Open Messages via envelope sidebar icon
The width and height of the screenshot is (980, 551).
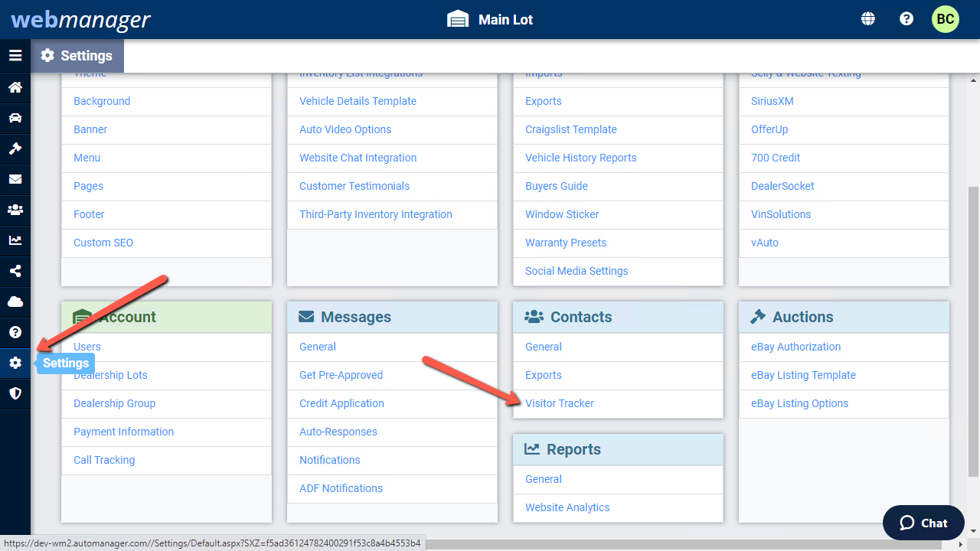tap(15, 179)
